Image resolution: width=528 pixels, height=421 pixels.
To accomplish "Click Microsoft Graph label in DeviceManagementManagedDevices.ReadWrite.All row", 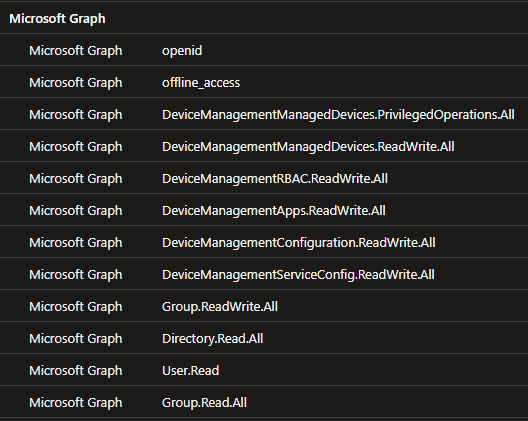I will 76,147.
